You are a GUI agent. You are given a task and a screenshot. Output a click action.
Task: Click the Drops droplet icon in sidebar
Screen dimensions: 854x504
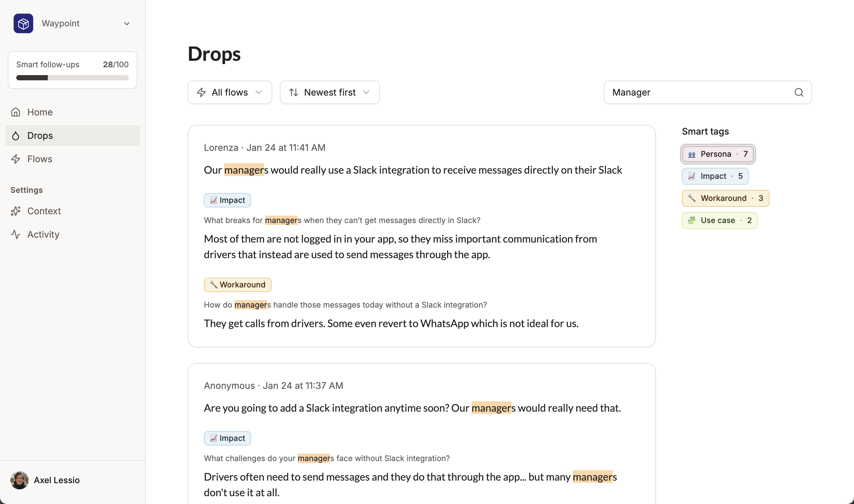coord(16,136)
